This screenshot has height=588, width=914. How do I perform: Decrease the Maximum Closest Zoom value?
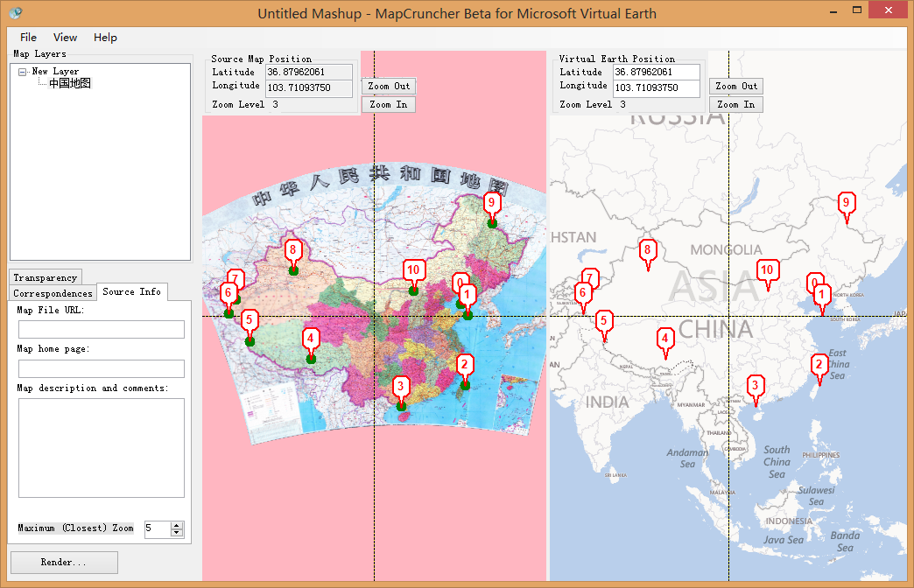pos(177,533)
